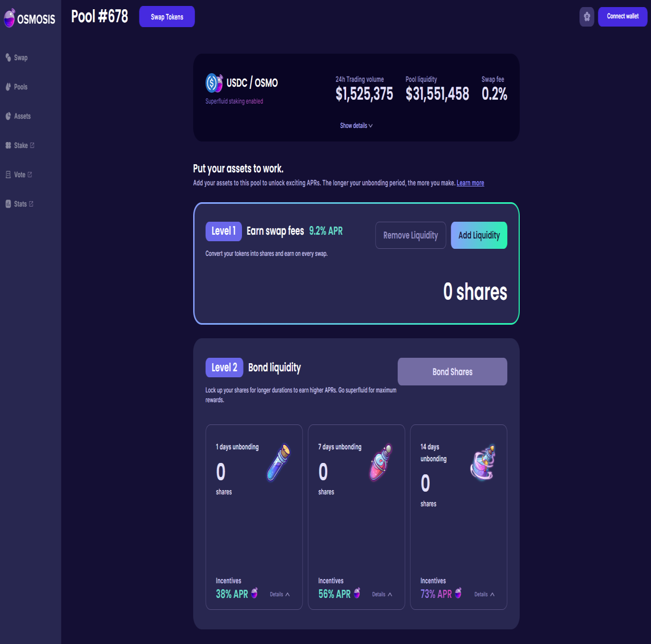Click external link icon next to Stake
The height and width of the screenshot is (644, 651).
tap(32, 145)
